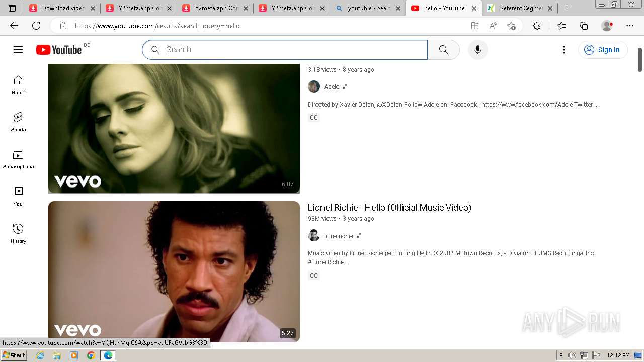644x362 pixels.
Task: Play the Lionel Richie Hello thumbnail
Action: point(174,271)
